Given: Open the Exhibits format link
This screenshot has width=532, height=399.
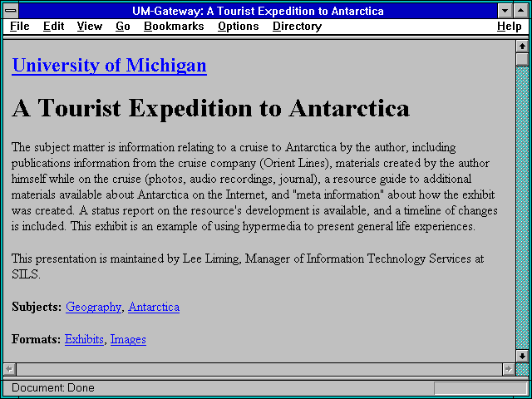Looking at the screenshot, I should 84,339.
